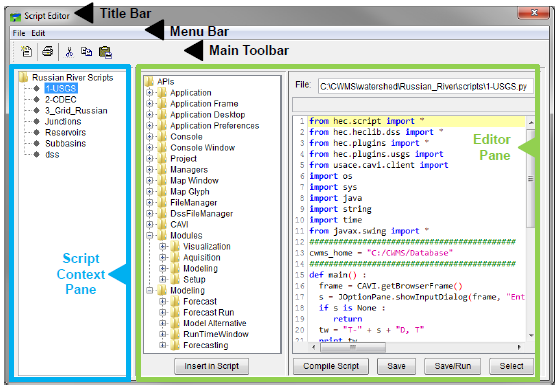The image size is (555, 385).
Task: Open the Edit menu
Action: pyautogui.click(x=38, y=33)
